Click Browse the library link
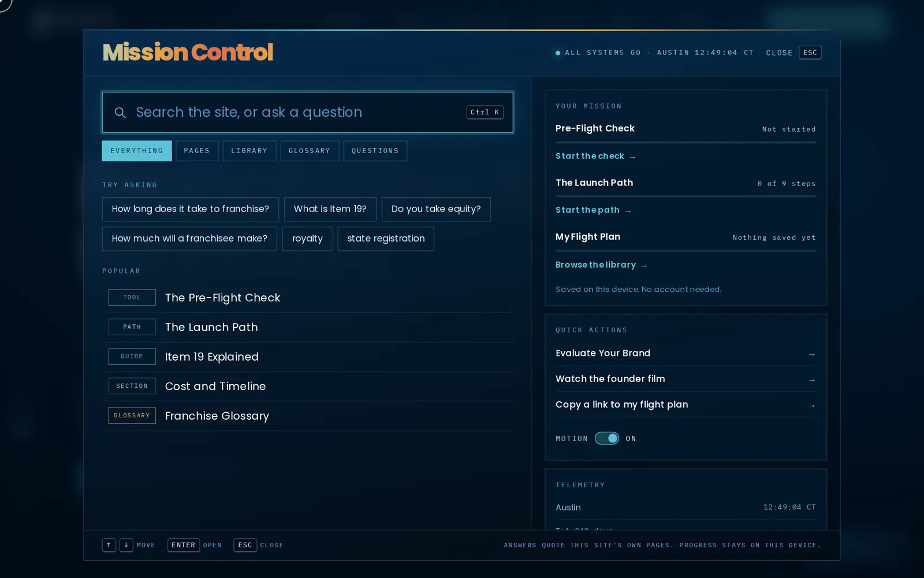This screenshot has height=578, width=924. 601,265
